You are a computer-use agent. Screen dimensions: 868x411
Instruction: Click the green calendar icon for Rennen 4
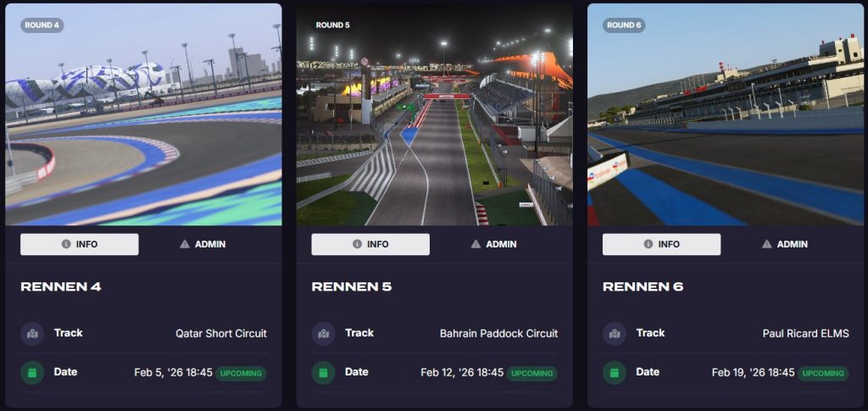click(x=32, y=372)
